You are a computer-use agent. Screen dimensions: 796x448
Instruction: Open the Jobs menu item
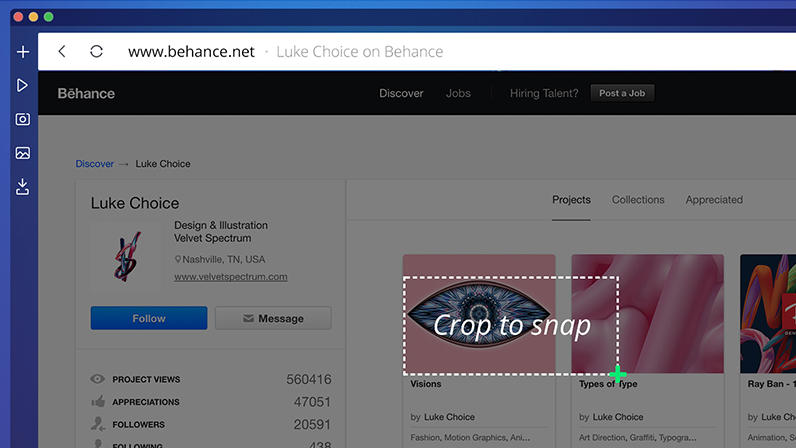(458, 94)
